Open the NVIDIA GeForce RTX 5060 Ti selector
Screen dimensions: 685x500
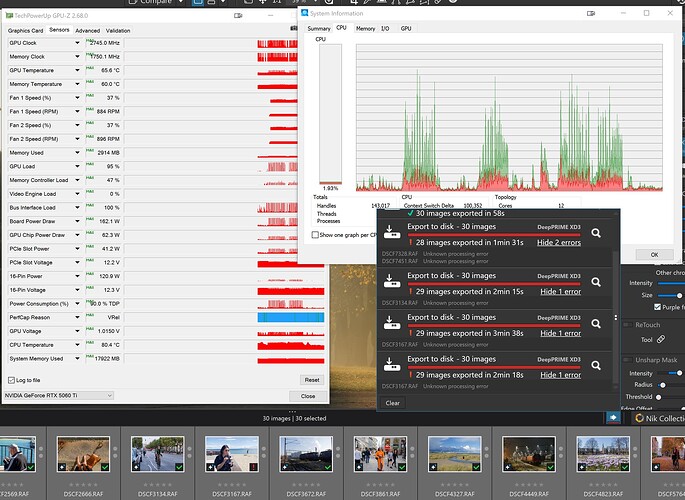click(60, 395)
